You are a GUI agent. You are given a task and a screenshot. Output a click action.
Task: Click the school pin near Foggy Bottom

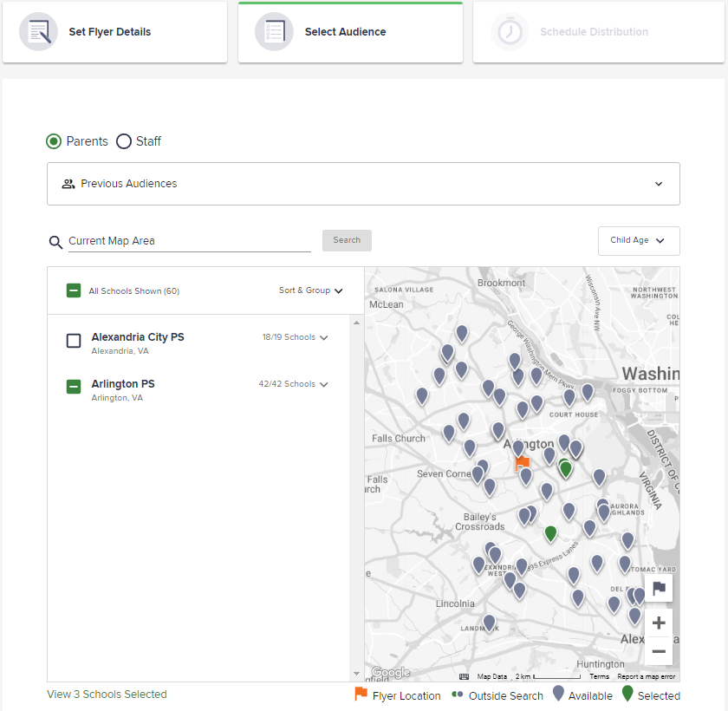(588, 393)
